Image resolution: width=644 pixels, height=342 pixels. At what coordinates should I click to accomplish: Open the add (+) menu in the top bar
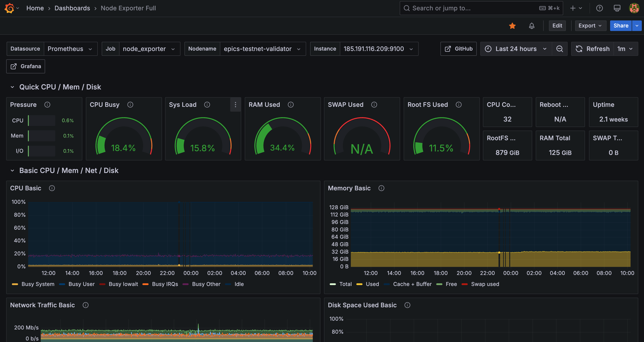tap(576, 8)
